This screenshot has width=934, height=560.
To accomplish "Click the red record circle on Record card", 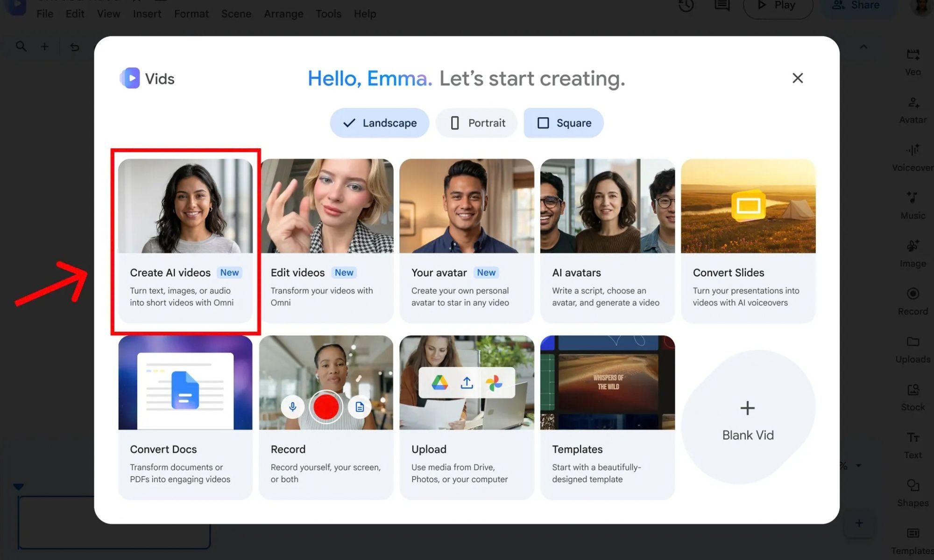I will pos(326,407).
